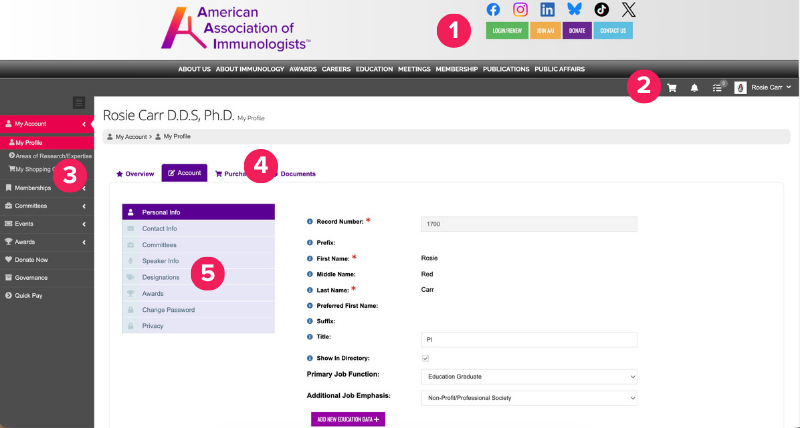The width and height of the screenshot is (800, 428).
Task: Expand the Committees section in the sidebar
Action: click(46, 205)
